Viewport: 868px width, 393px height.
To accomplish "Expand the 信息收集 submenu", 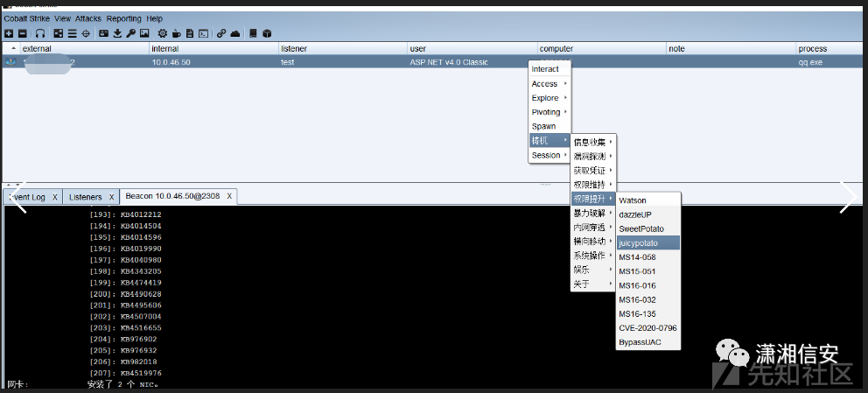I will pyautogui.click(x=593, y=143).
